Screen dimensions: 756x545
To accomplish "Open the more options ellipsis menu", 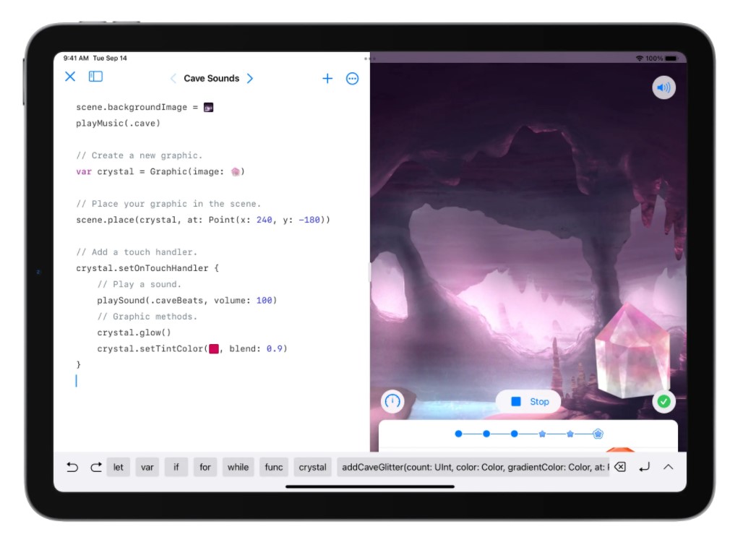I will pyautogui.click(x=352, y=78).
